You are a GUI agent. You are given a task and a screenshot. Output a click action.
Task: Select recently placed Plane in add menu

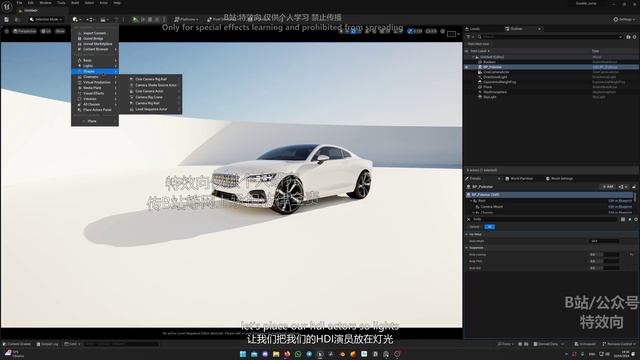(95, 121)
